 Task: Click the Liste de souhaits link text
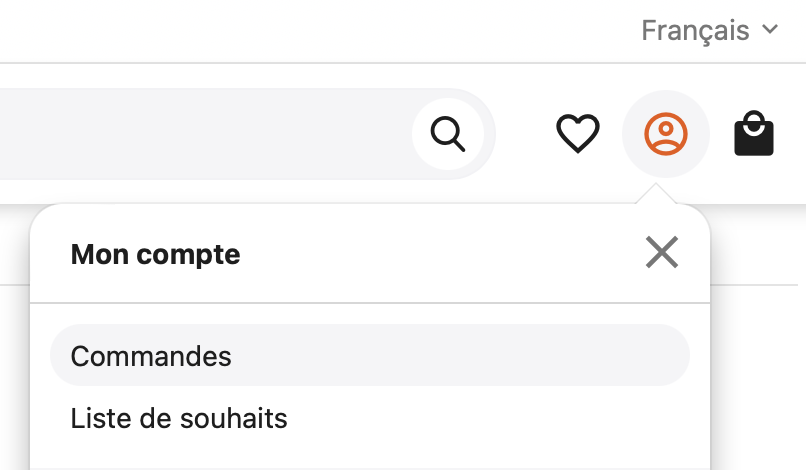coord(179,418)
